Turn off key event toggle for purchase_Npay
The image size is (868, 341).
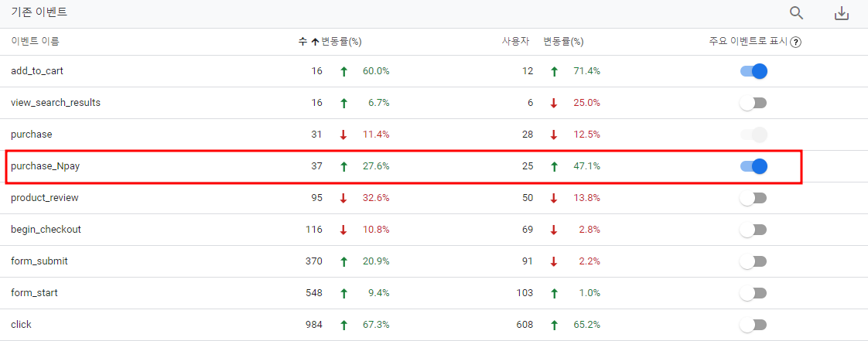[754, 166]
